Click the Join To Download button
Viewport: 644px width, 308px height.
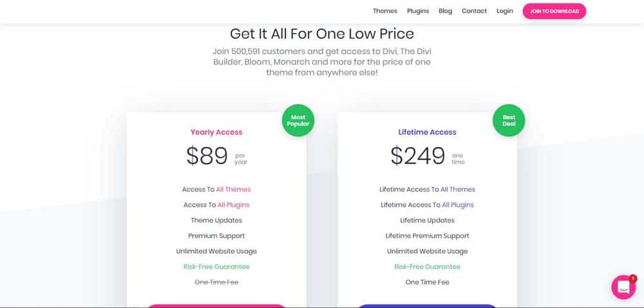point(554,11)
